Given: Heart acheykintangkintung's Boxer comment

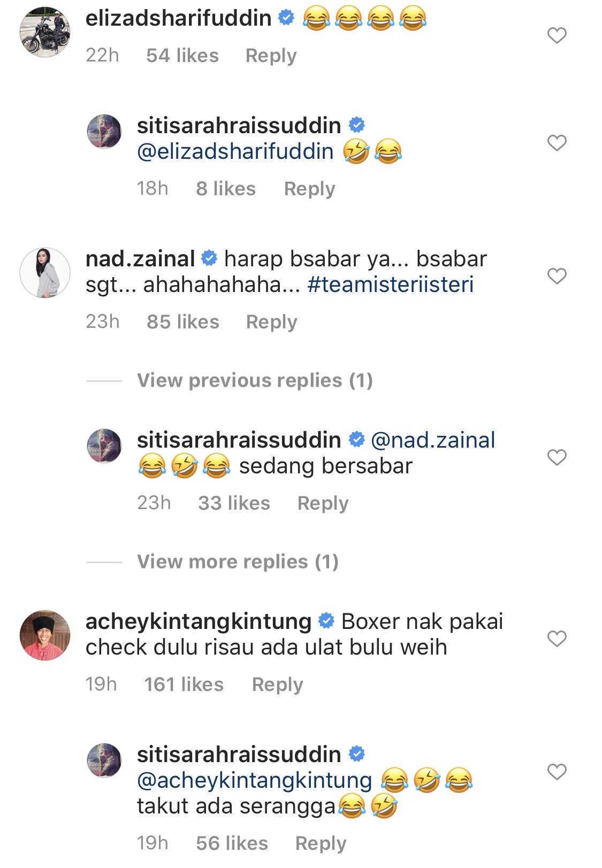Looking at the screenshot, I should tap(557, 639).
